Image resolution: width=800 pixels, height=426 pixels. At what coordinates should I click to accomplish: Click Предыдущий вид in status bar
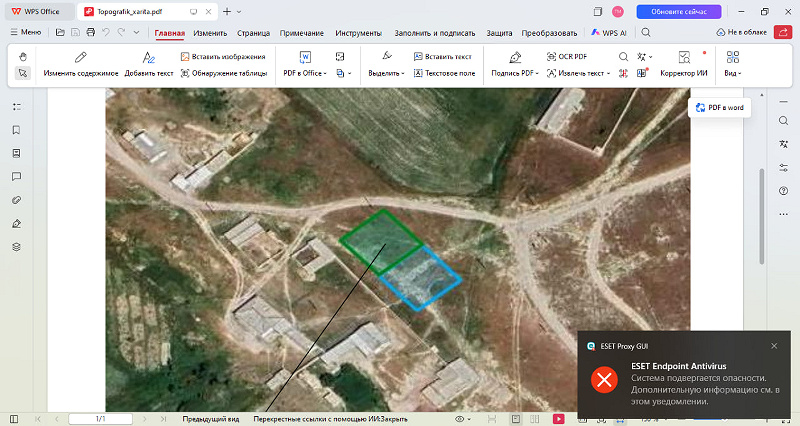[211, 419]
